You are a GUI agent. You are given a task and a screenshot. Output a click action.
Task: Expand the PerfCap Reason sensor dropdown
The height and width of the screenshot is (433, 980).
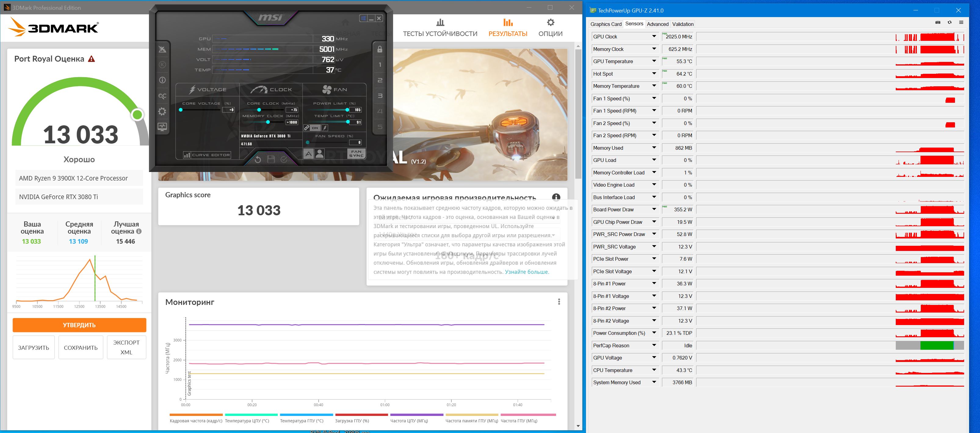654,345
